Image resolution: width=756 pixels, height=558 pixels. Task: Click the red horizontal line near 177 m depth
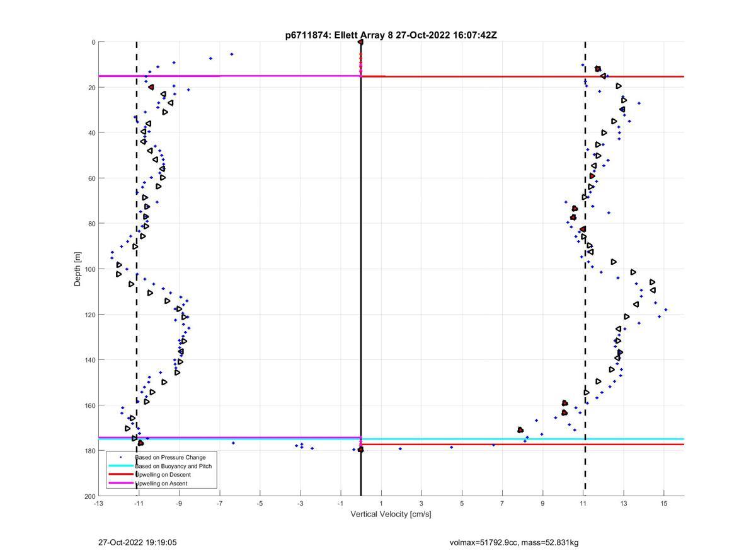[523, 445]
